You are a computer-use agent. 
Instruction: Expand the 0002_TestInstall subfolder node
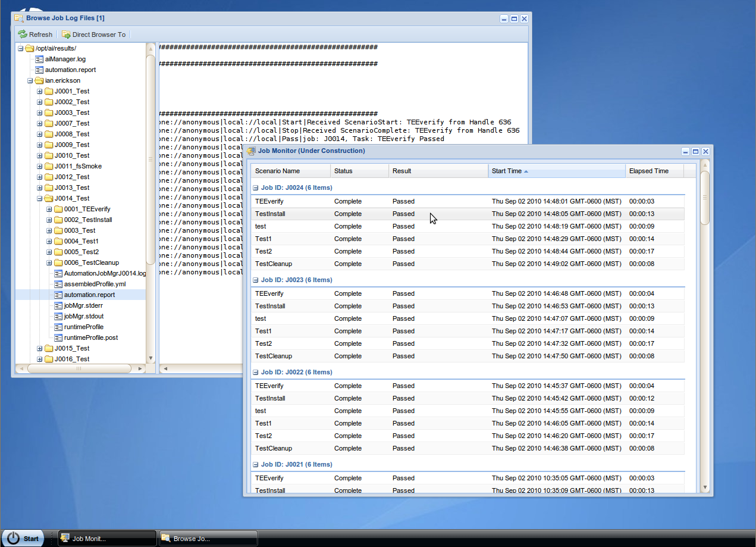tap(49, 220)
